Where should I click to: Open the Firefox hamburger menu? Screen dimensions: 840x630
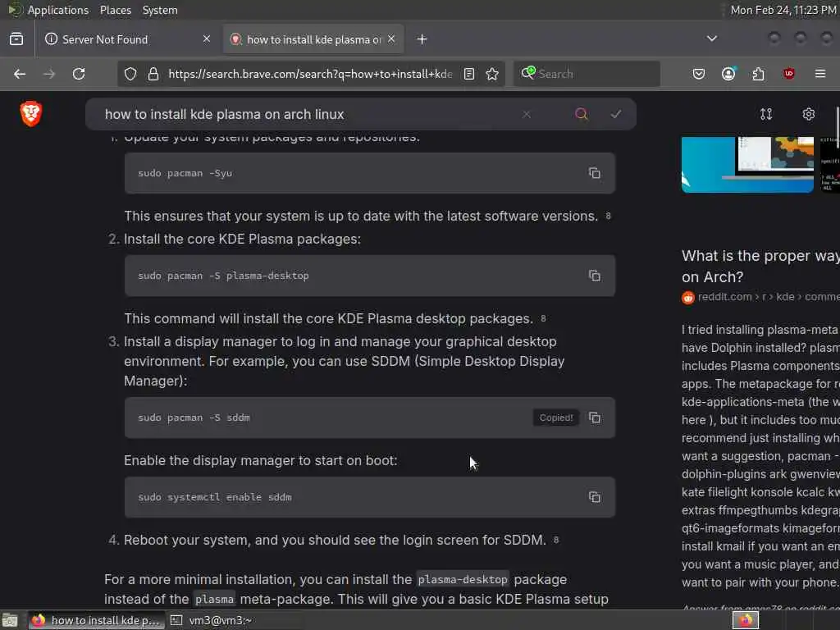click(x=820, y=74)
